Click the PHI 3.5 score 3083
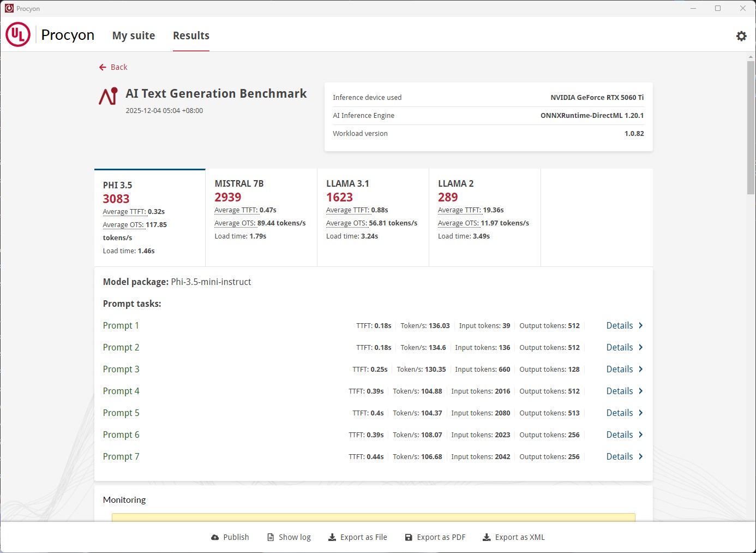The height and width of the screenshot is (553, 756). pyautogui.click(x=116, y=199)
